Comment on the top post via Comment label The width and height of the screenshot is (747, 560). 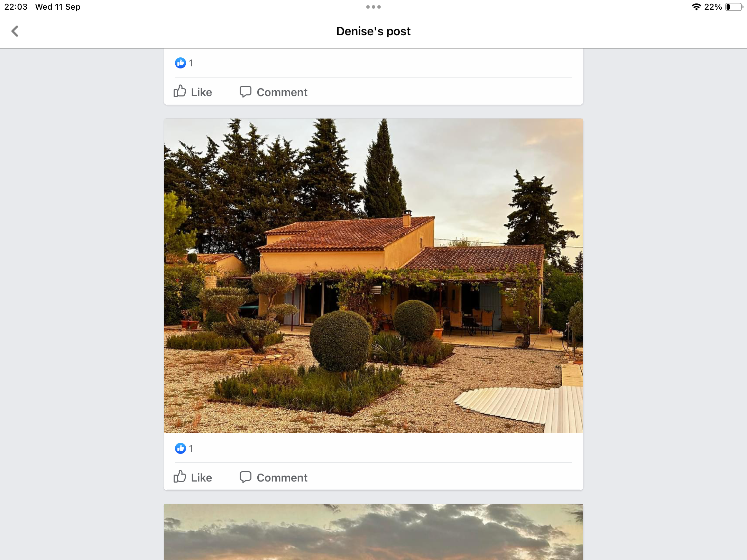pos(282,92)
